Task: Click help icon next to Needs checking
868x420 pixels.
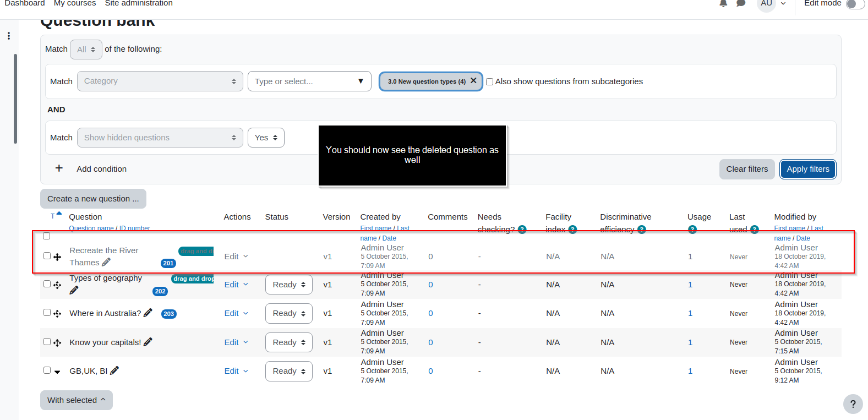Action: pyautogui.click(x=522, y=230)
